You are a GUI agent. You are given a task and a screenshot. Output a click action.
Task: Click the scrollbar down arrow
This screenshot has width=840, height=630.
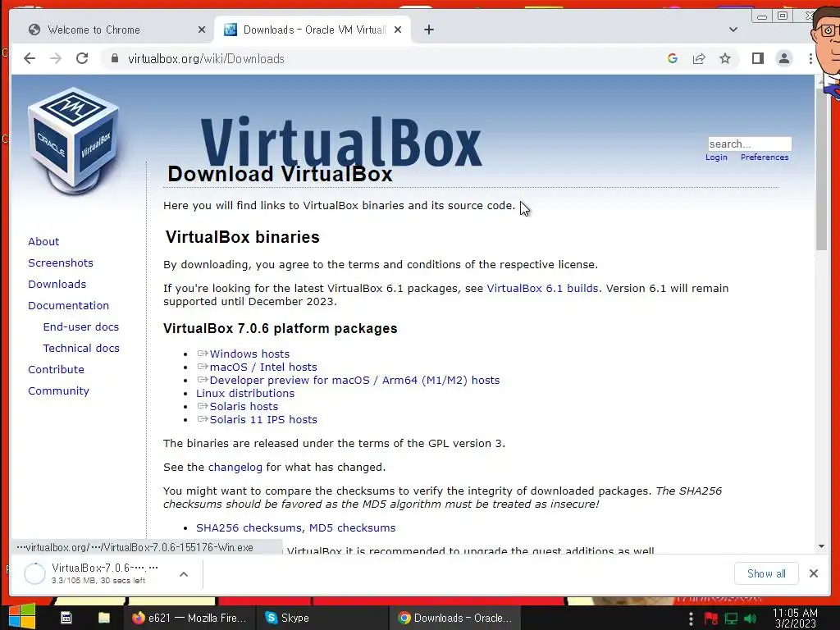tap(821, 546)
